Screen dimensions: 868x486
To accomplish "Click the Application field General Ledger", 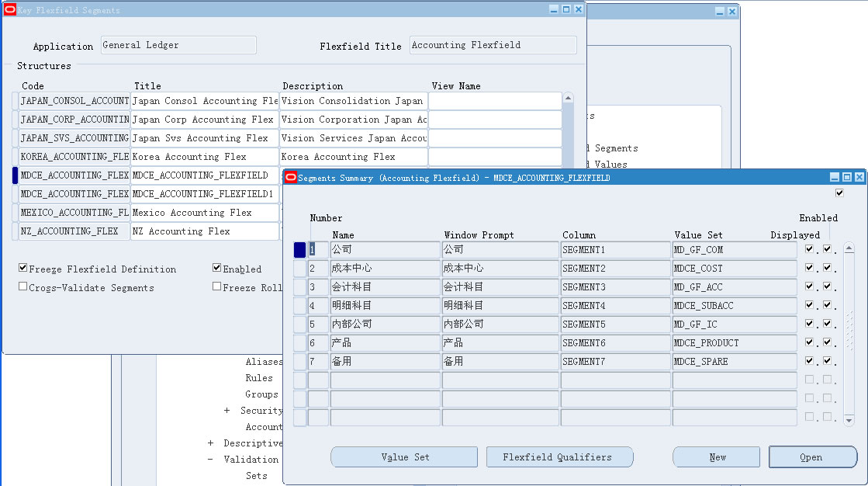I will tap(179, 45).
